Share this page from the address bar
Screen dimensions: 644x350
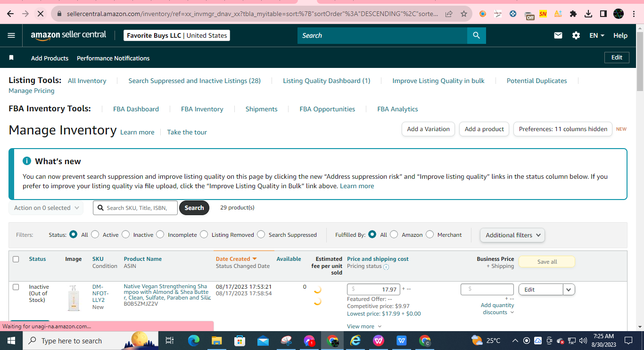point(449,14)
